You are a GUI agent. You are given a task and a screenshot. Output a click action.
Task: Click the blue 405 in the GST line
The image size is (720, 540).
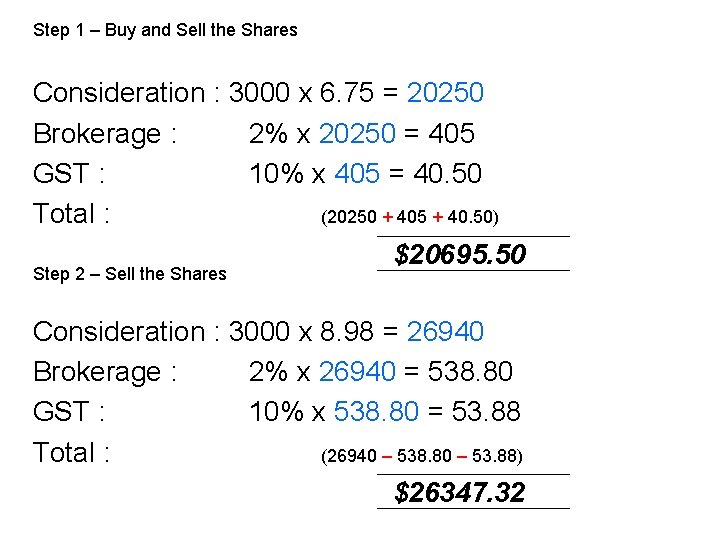357,174
